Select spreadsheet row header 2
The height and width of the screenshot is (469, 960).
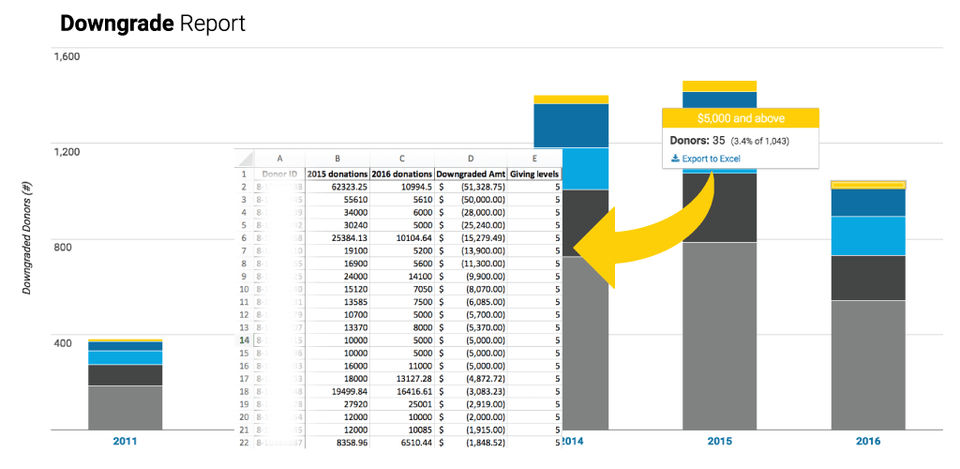[x=244, y=187]
